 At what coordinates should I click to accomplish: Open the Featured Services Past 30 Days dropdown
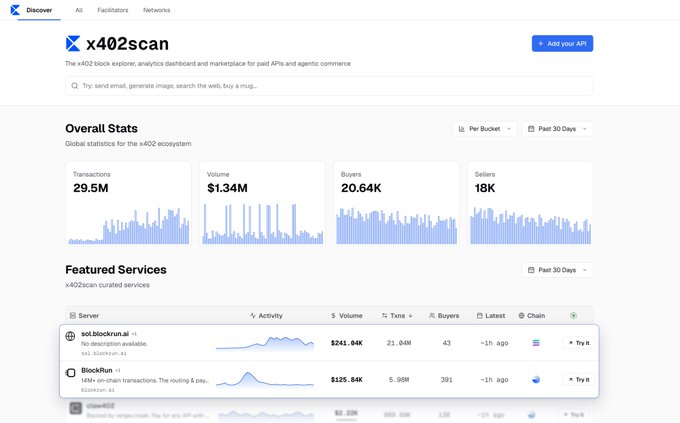click(x=557, y=270)
